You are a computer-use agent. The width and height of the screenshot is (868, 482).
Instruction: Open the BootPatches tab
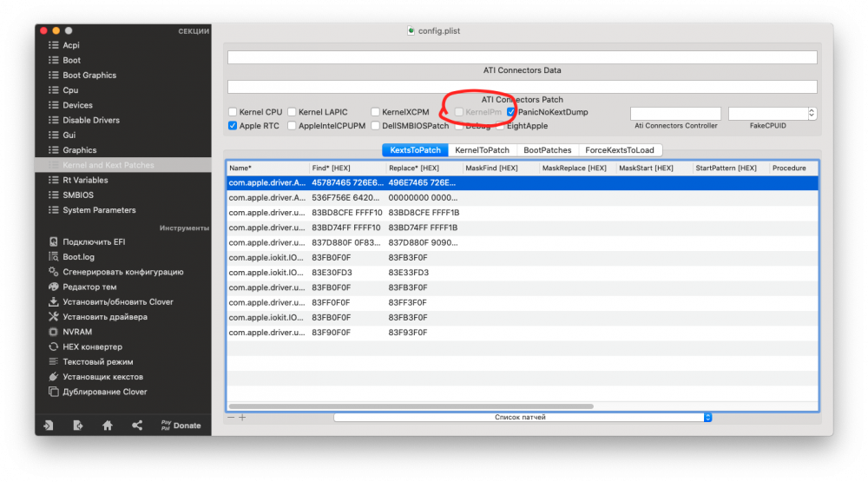(x=548, y=150)
